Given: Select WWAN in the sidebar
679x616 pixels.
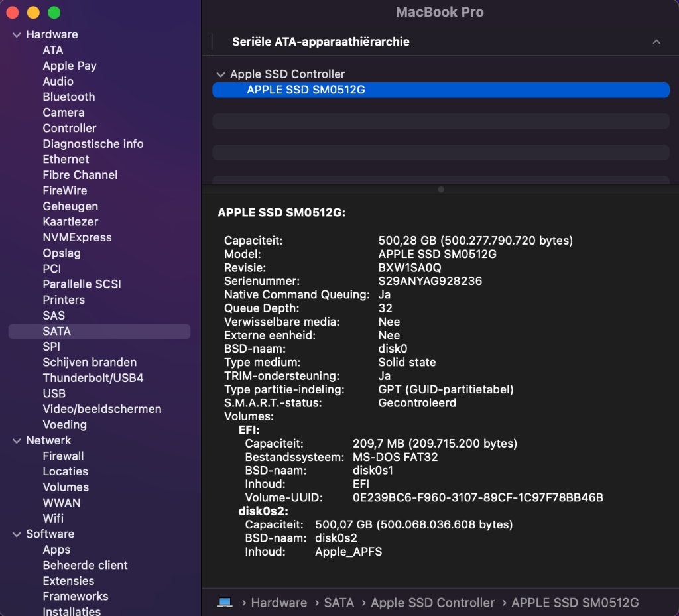Looking at the screenshot, I should click(x=62, y=503).
